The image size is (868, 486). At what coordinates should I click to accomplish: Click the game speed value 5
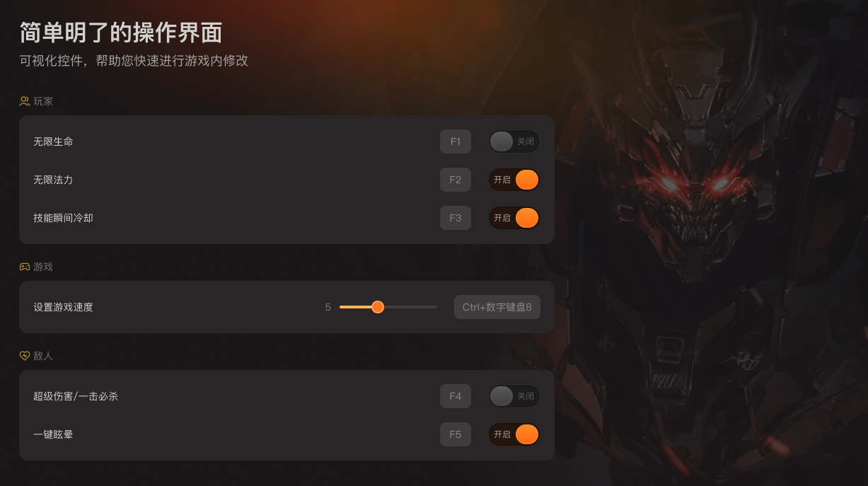pyautogui.click(x=328, y=307)
